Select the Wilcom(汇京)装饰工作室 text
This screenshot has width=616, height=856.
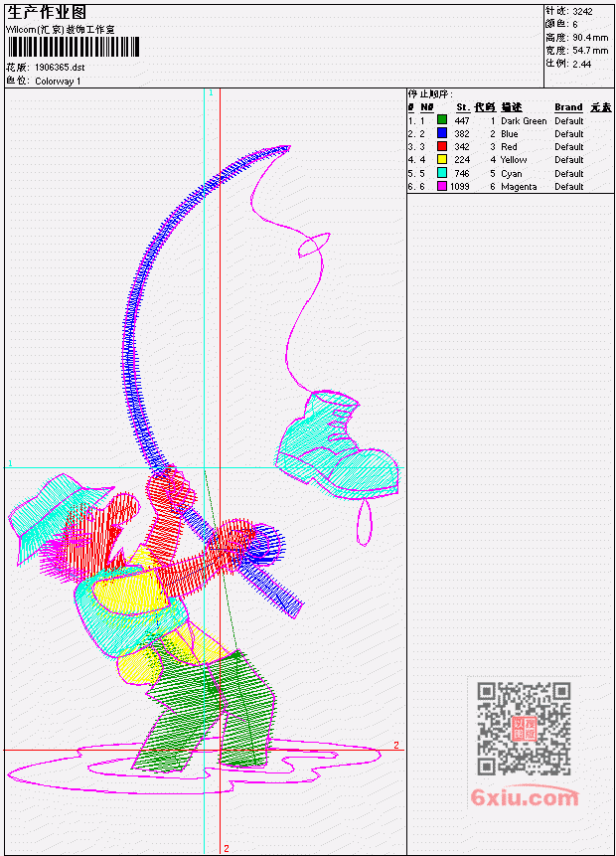pyautogui.click(x=61, y=30)
